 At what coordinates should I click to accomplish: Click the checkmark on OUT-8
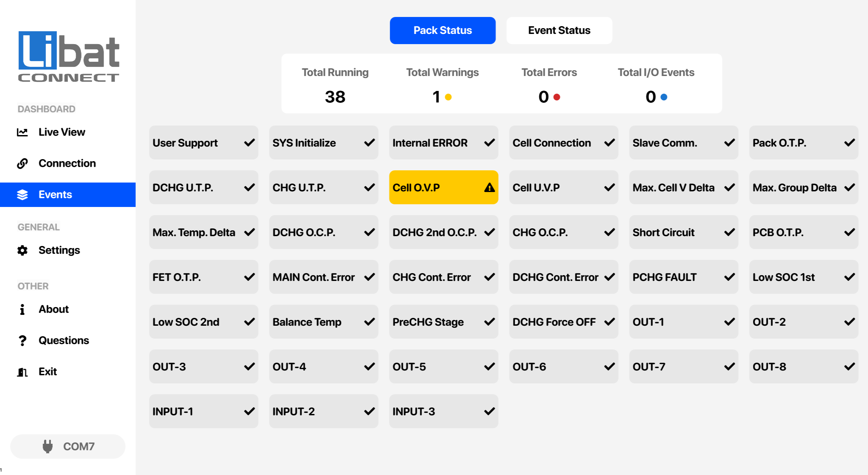point(849,366)
